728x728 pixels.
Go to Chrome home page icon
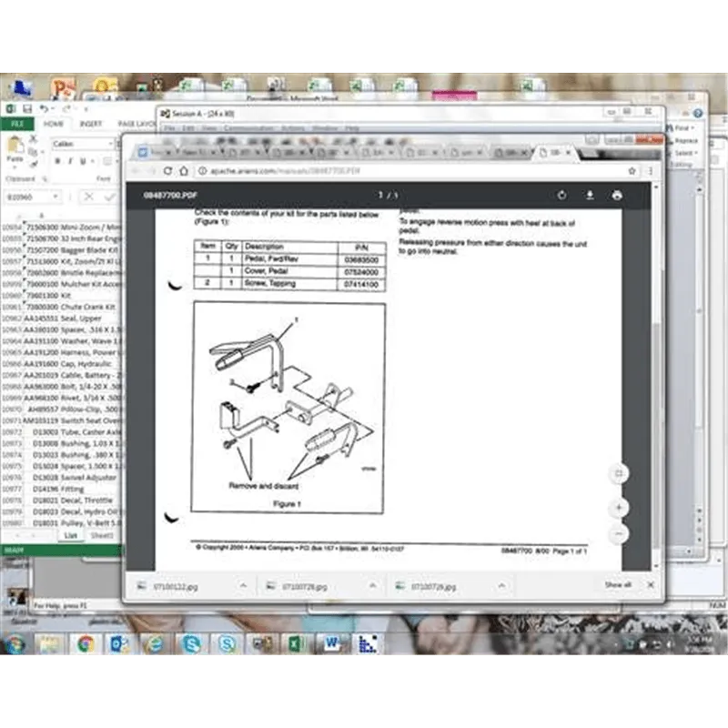click(x=184, y=171)
